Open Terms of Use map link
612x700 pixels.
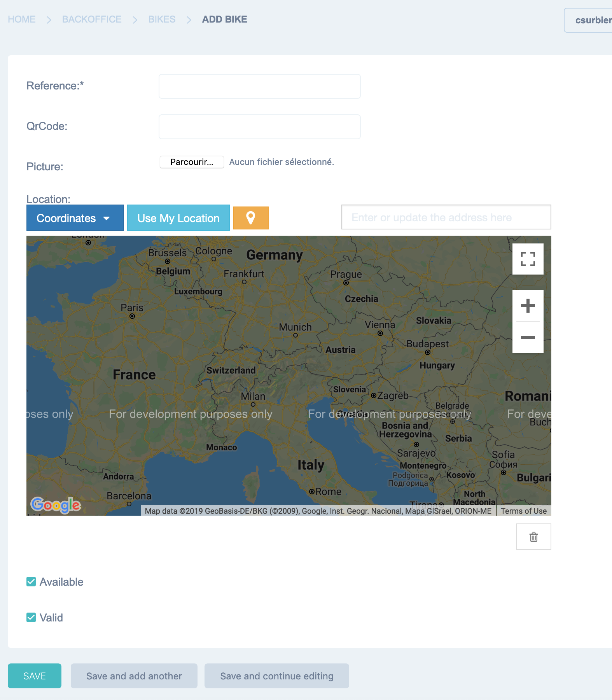[x=523, y=511]
